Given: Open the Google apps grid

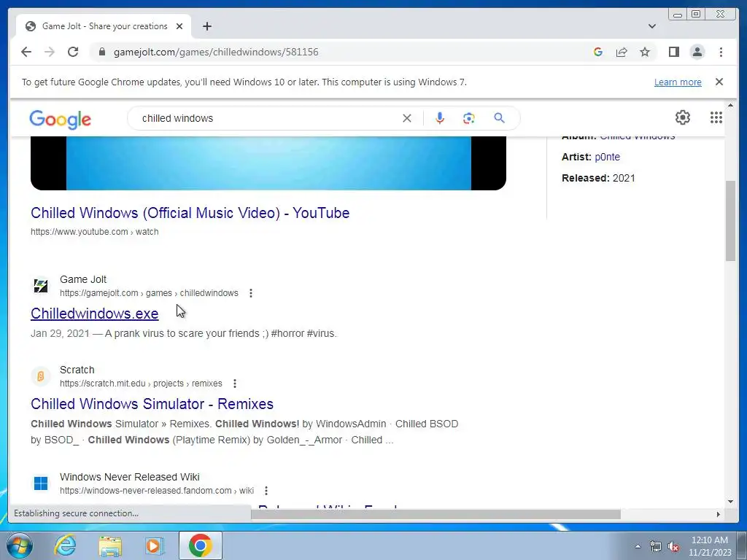Looking at the screenshot, I should (716, 117).
